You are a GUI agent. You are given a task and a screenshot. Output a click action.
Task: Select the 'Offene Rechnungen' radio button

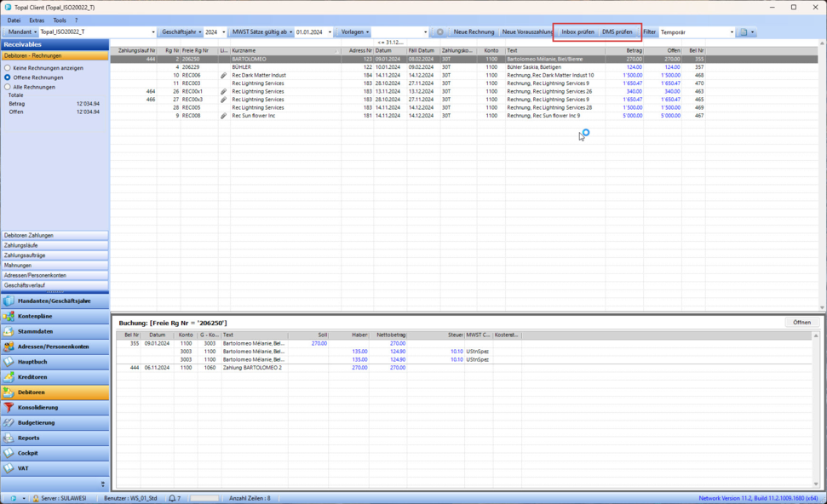point(9,77)
